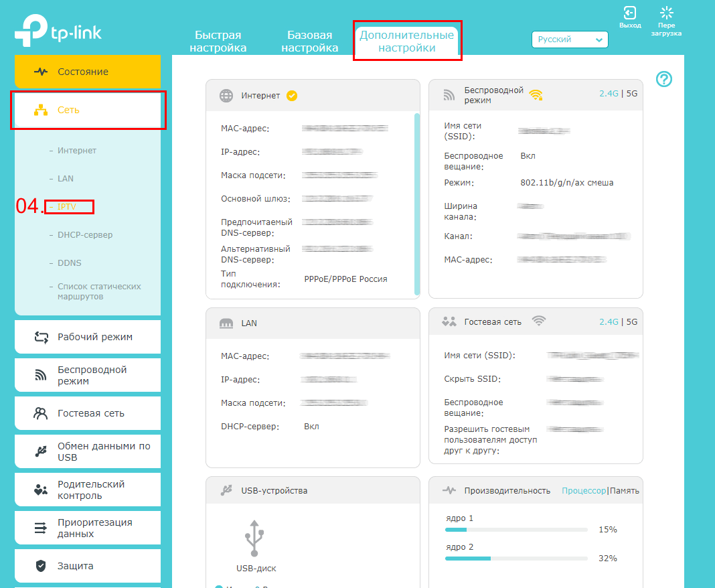
Task: Switch guest network panel to 2.4G
Action: pyautogui.click(x=609, y=322)
